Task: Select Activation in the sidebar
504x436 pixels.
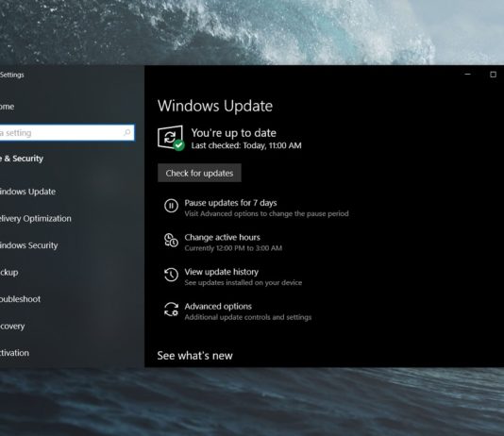Action: [x=14, y=353]
